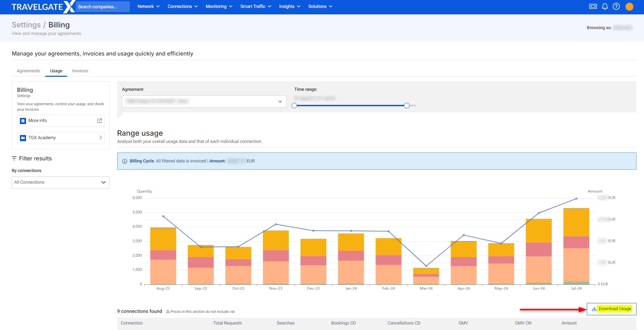
Task: Click the Feb-24 bar in the chart
Action: (388, 261)
